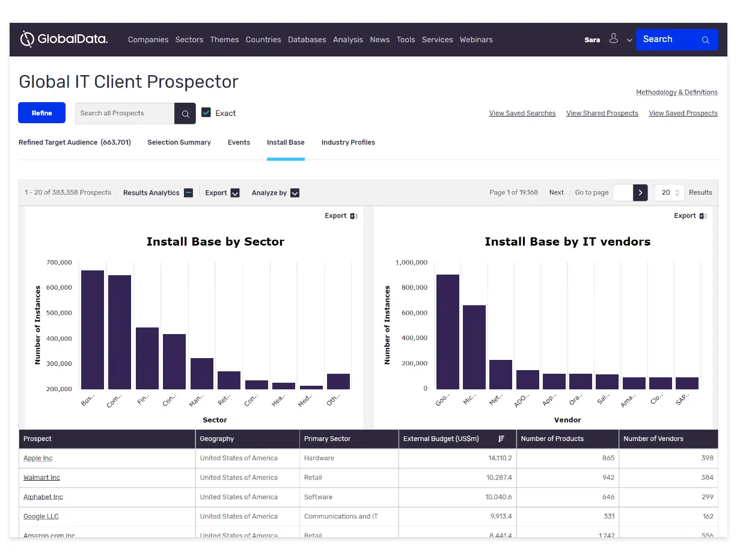Toggle the Exact checkbox

[x=206, y=112]
